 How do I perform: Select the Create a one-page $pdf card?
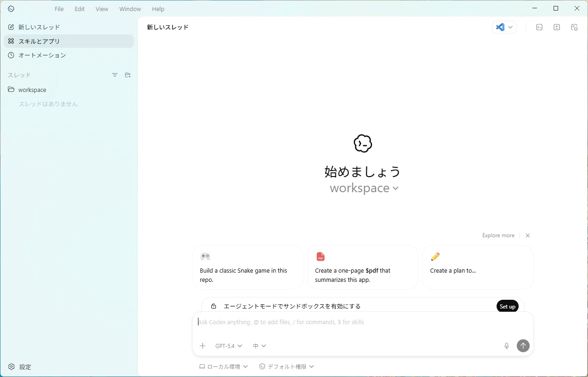tap(363, 268)
